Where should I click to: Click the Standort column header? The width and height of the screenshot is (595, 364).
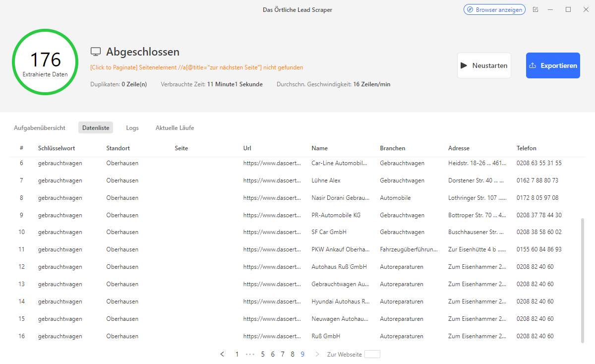click(118, 148)
